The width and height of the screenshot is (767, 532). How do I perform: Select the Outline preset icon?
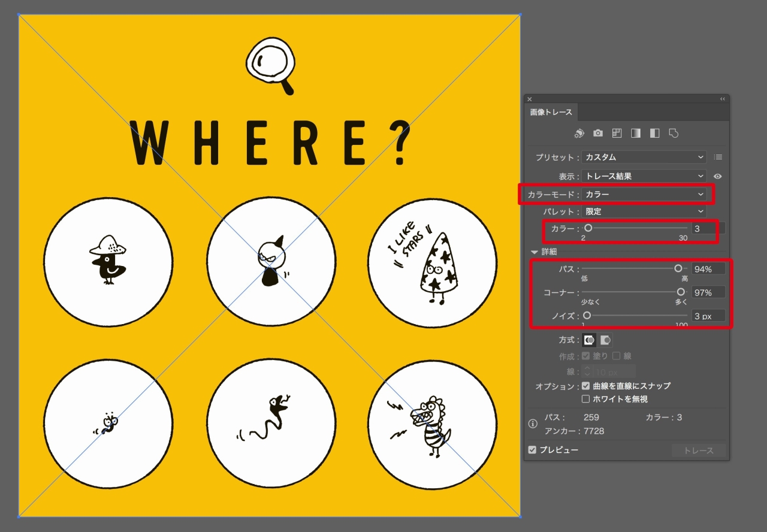coord(674,134)
